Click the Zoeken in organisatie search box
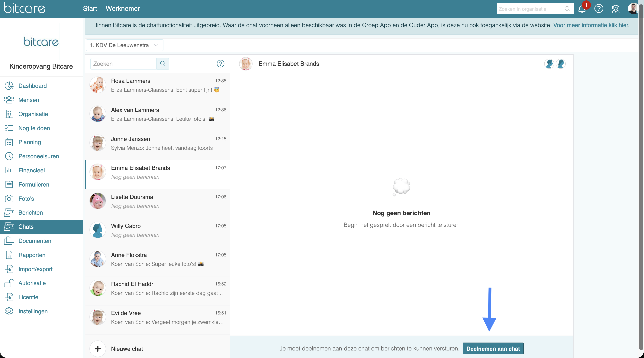 530,9
